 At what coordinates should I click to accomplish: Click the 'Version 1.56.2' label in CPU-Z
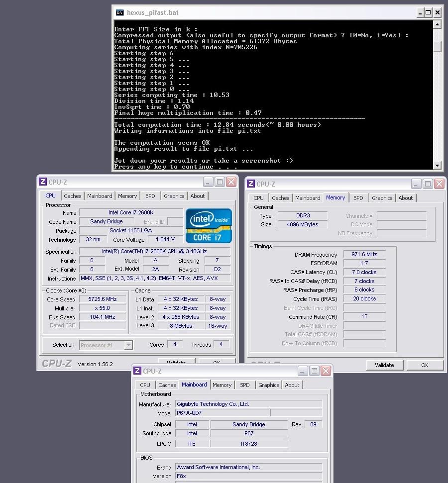[x=95, y=364]
